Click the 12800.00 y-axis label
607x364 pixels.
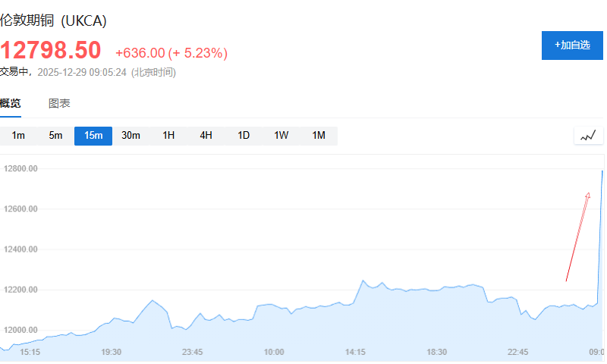[21, 169]
